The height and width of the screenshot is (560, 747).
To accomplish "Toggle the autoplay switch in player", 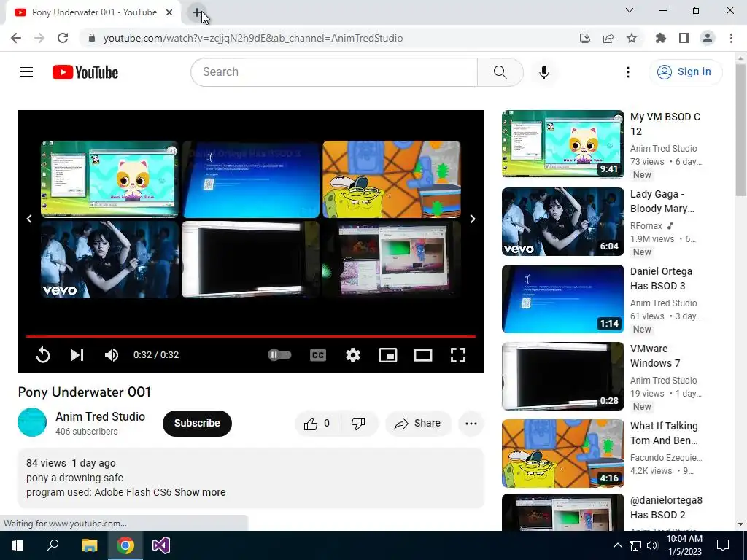I will pos(279,355).
